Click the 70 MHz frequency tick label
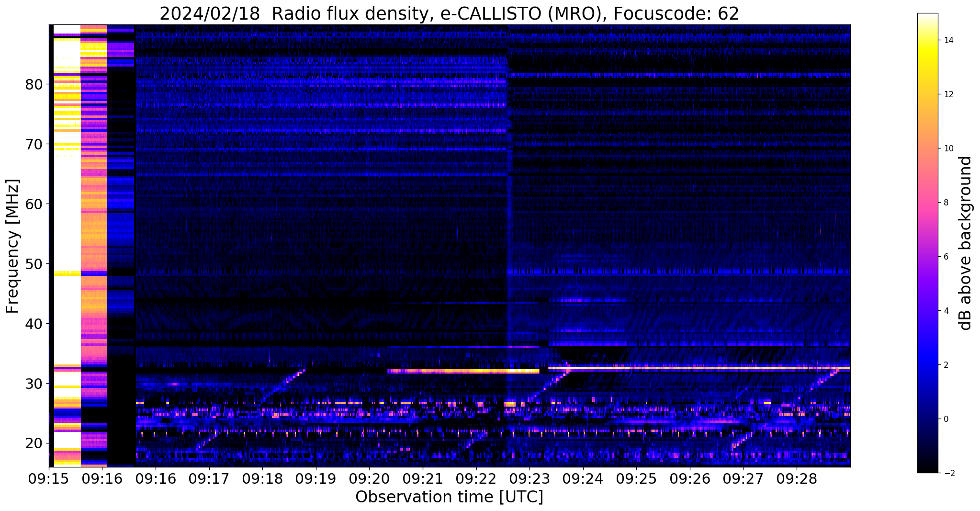The image size is (980, 511). point(34,144)
